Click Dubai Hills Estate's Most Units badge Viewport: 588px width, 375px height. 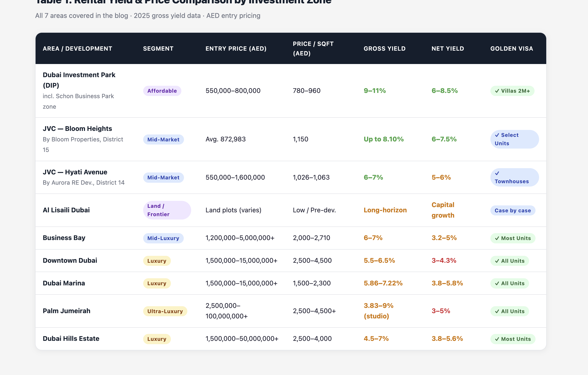[513, 339]
